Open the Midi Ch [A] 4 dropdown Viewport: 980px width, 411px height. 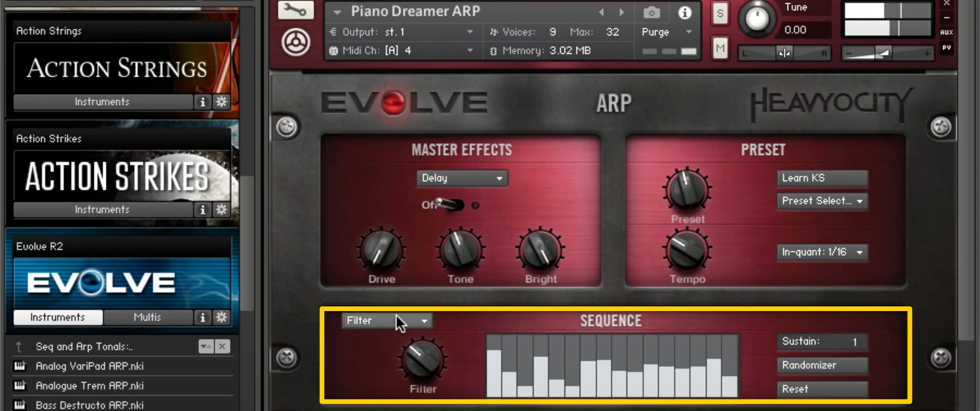470,50
